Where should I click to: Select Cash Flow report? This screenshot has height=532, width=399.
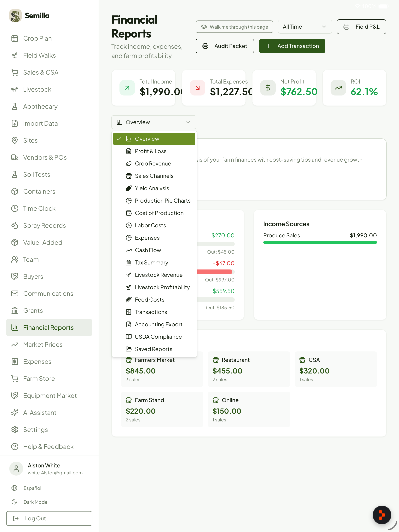(x=154, y=250)
